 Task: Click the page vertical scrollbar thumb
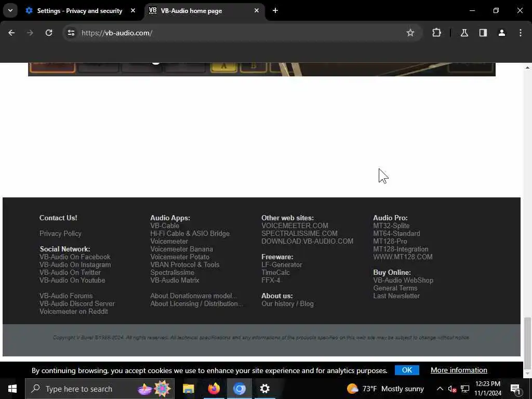527,343
